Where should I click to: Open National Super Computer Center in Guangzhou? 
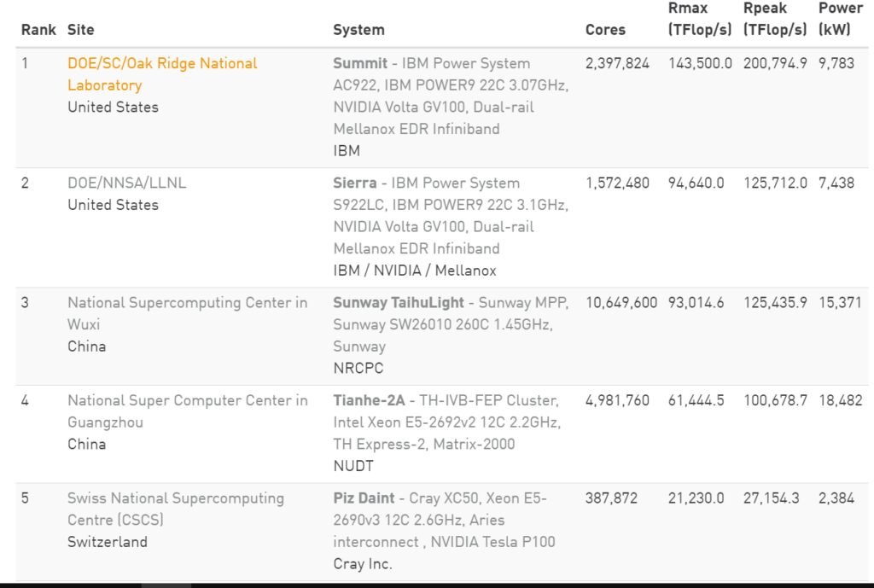(x=187, y=411)
